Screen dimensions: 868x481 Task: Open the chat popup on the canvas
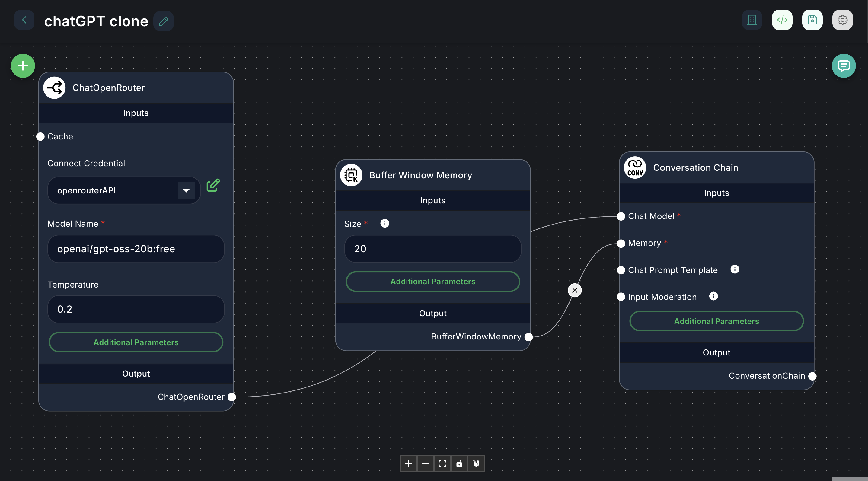coord(844,65)
